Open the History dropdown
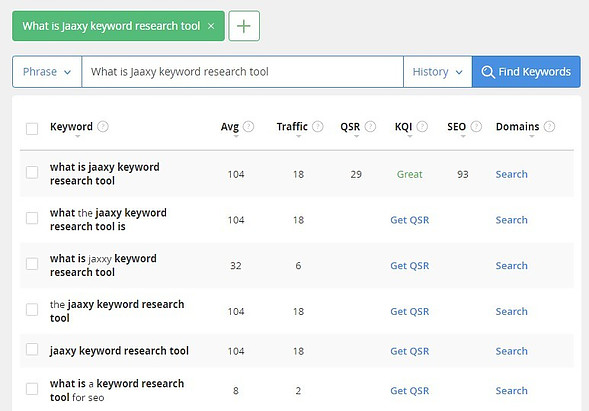The image size is (589, 411). [x=438, y=72]
